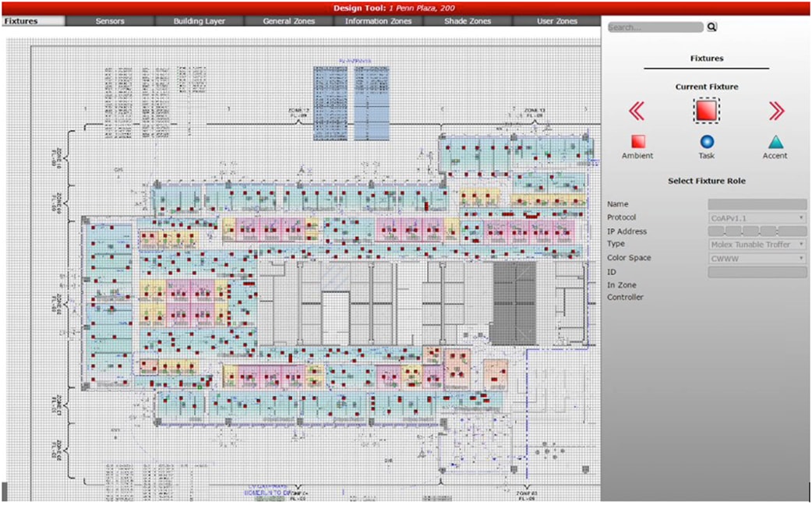Click the Task label under the blue circle

pos(707,155)
